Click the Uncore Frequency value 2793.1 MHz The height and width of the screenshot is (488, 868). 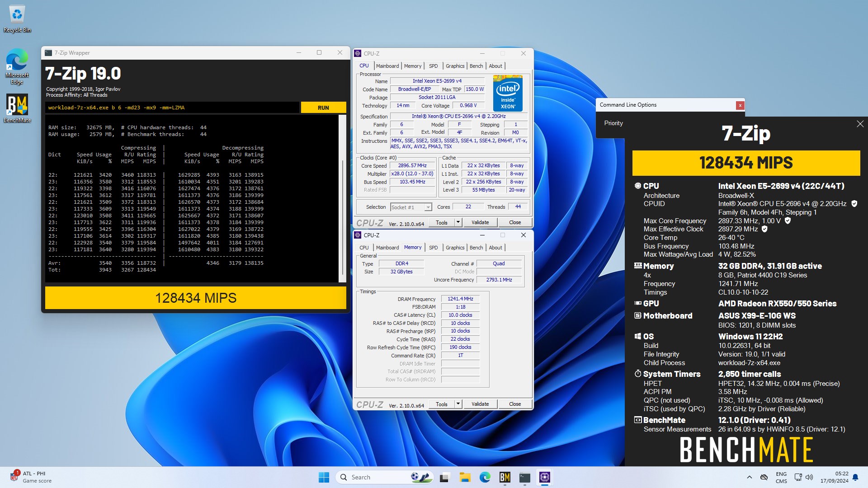coord(499,280)
